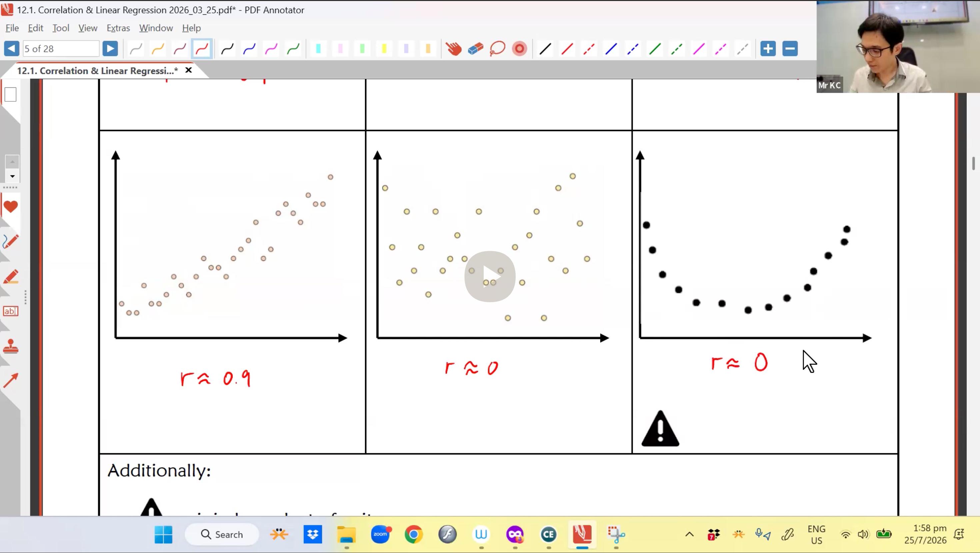Pick the orange highlighter
Image resolution: width=980 pixels, height=553 pixels.
tap(428, 49)
